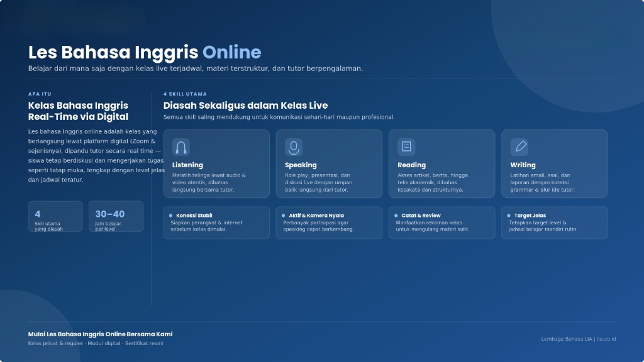Click the bullet dot beside Koneksi Stabil
Image resolution: width=644 pixels, height=362 pixels.
pos(171,216)
